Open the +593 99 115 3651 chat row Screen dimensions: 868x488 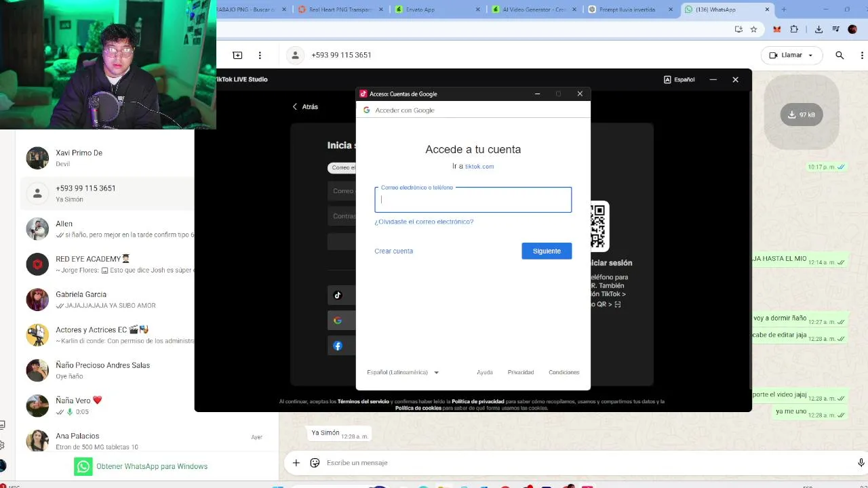[108, 193]
